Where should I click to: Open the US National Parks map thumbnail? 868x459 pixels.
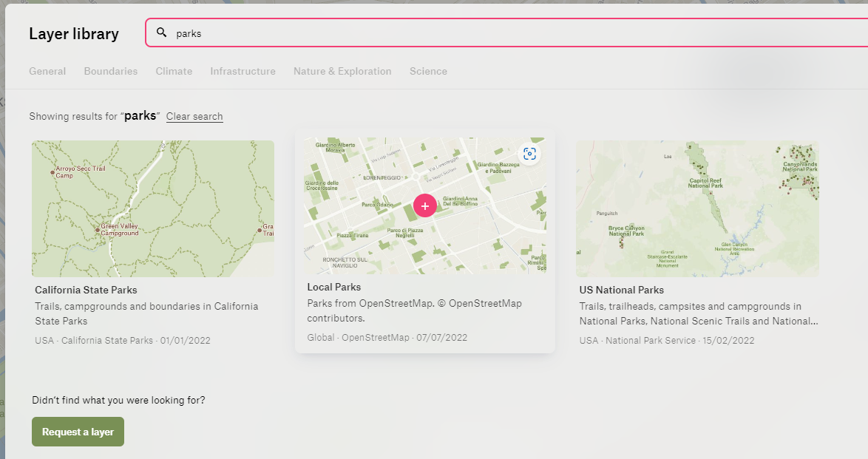[697, 208]
